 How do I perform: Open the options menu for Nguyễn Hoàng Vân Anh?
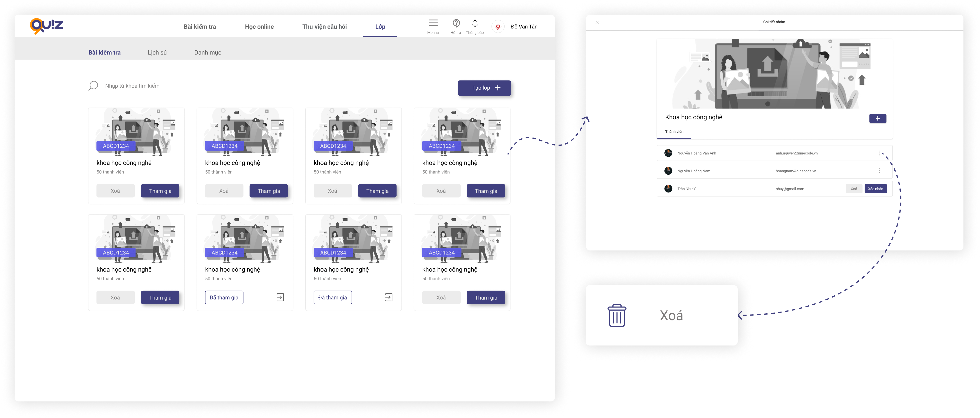point(879,153)
